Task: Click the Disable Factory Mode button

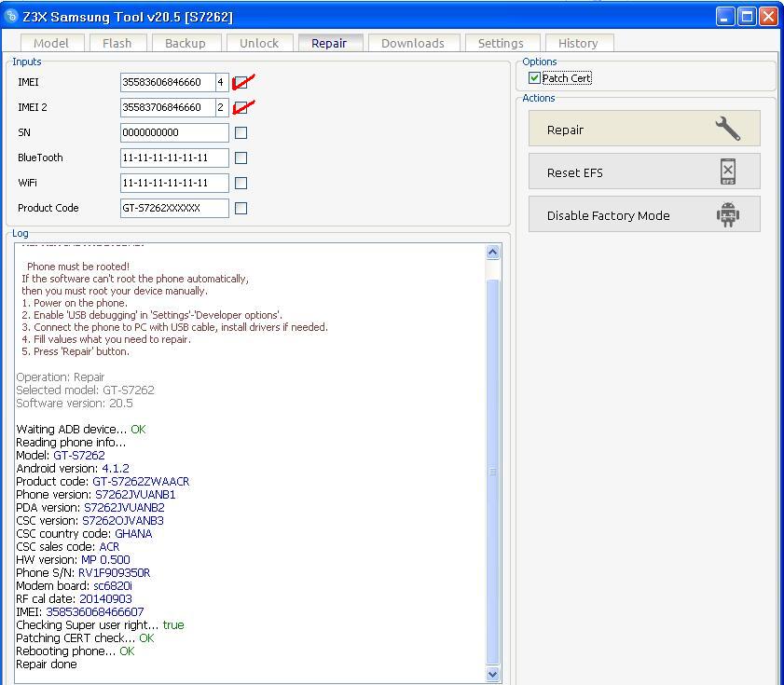Action: (x=644, y=214)
